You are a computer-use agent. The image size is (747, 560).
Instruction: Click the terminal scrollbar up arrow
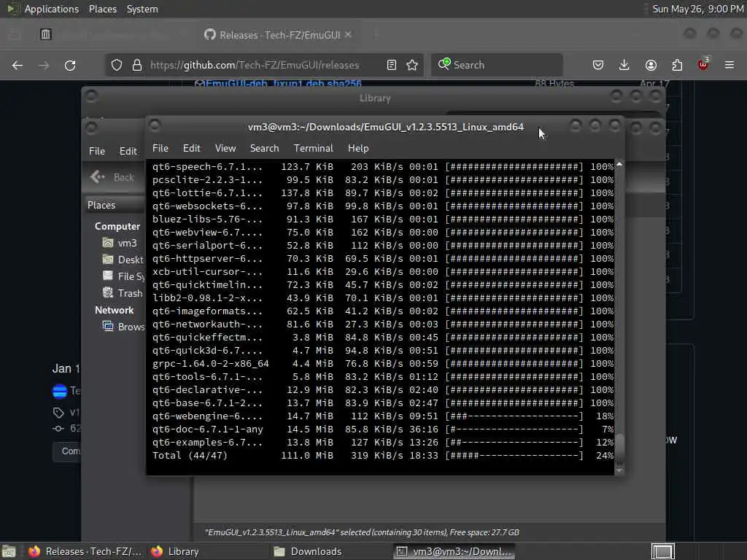(619, 164)
